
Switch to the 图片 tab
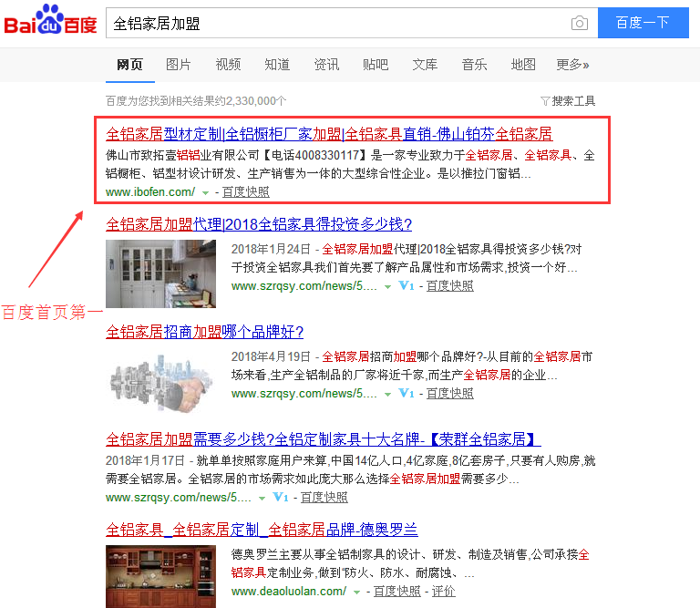click(179, 65)
